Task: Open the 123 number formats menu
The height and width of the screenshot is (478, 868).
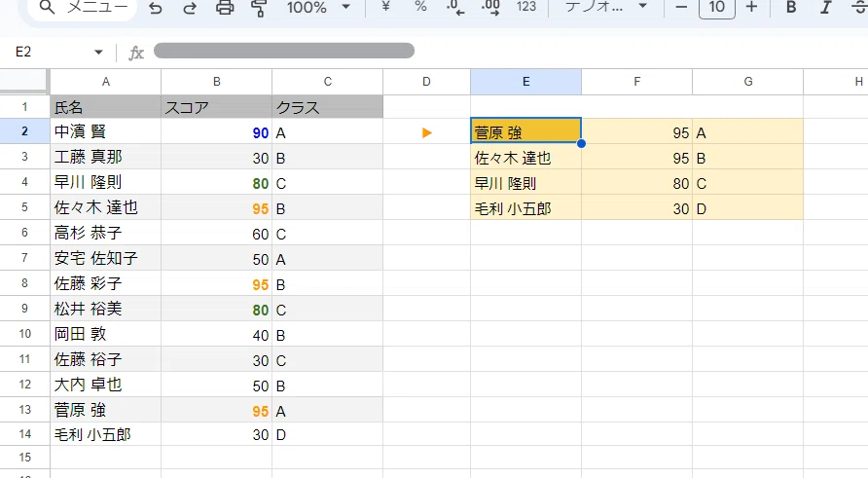Action: (x=525, y=7)
